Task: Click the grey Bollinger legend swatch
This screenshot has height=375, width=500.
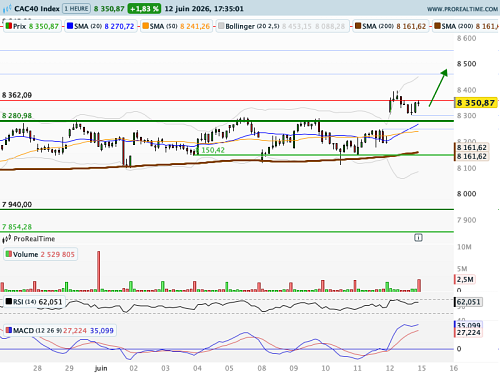Action: click(x=221, y=26)
